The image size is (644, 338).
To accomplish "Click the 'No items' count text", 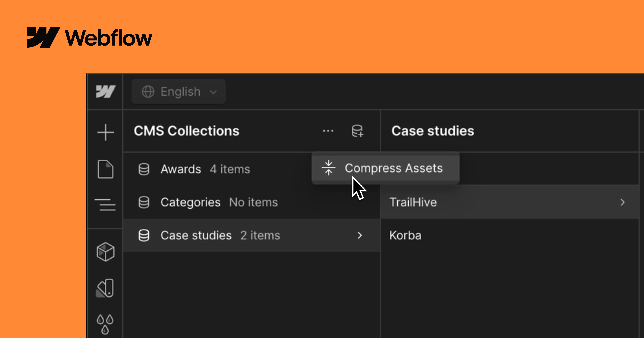I will pos(253,202).
